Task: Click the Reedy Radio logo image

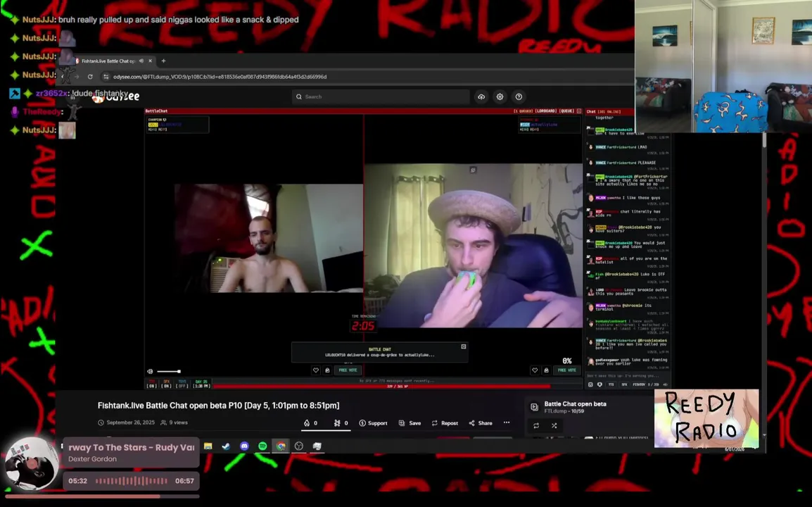Action: click(706, 419)
